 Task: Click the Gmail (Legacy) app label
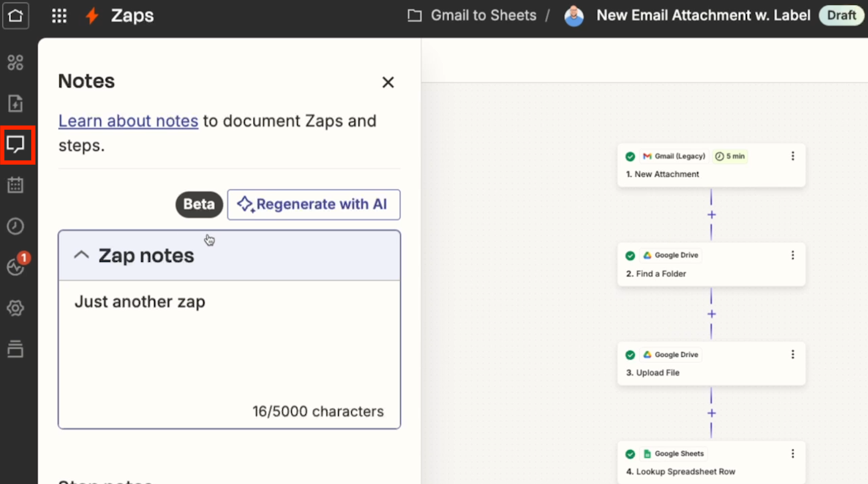[674, 157]
